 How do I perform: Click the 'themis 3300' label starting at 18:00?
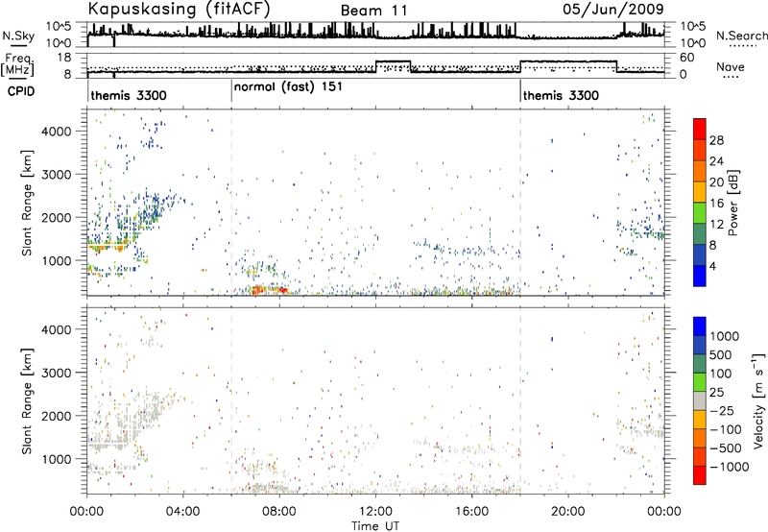pyautogui.click(x=561, y=95)
